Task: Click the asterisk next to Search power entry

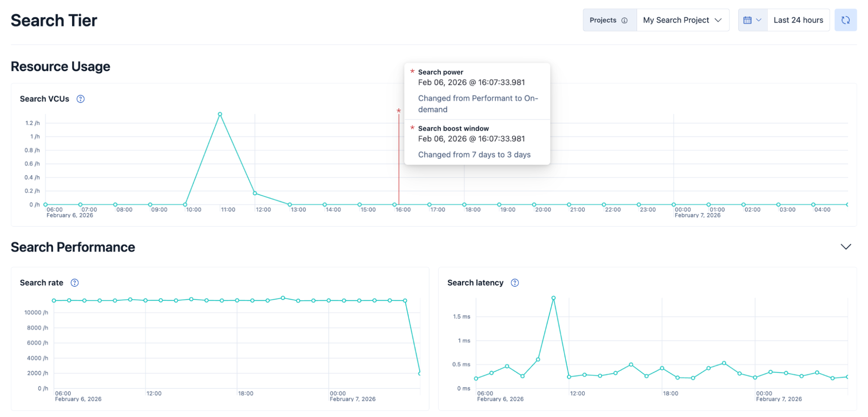Action: click(412, 72)
